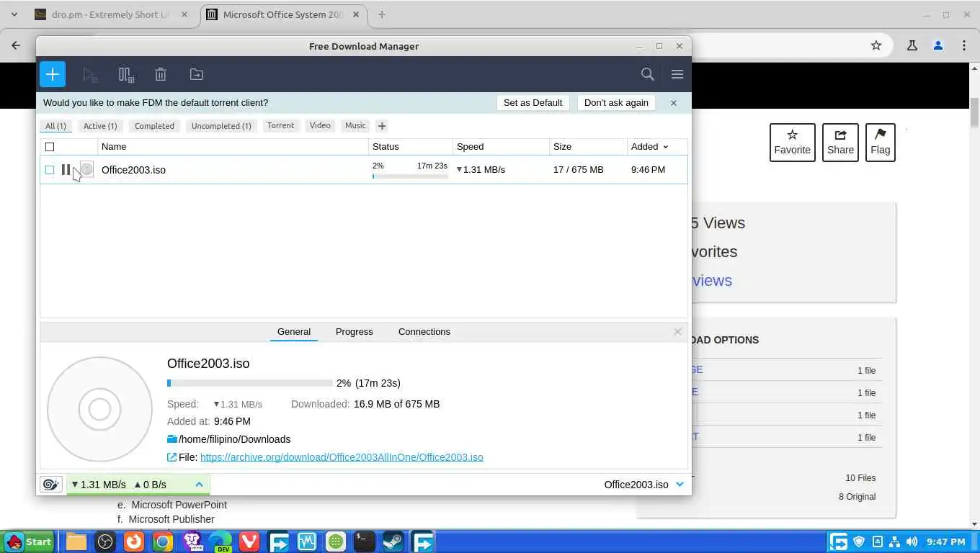
Task: Click Office2003.iso name in download list
Action: [x=133, y=170]
